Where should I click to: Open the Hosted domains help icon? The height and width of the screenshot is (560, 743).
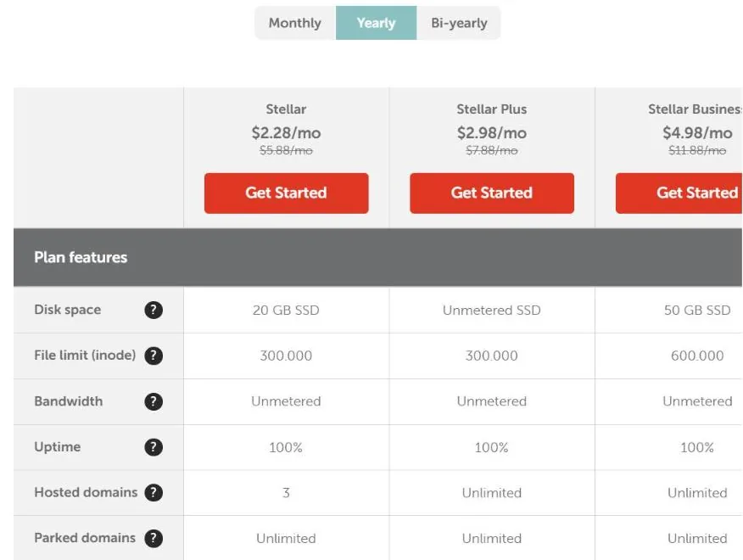tap(154, 493)
